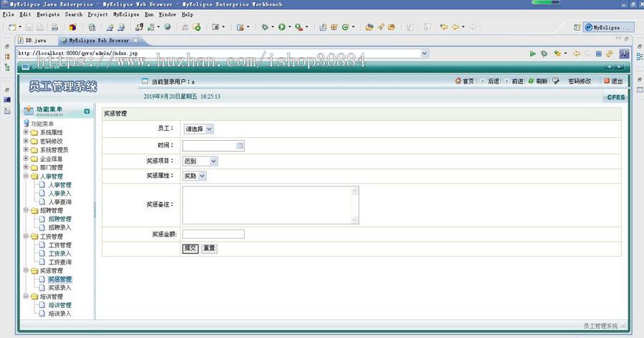Image resolution: width=644 pixels, height=338 pixels.
Task: Expand the 系统管理员 tree node
Action: coord(26,149)
